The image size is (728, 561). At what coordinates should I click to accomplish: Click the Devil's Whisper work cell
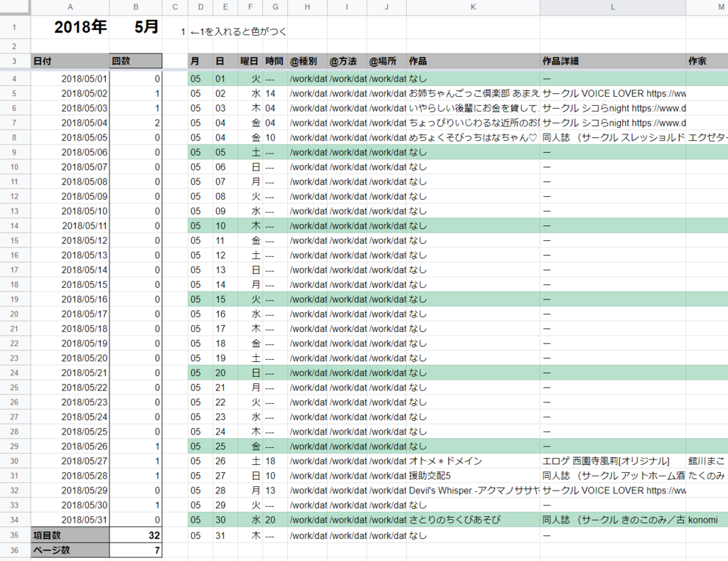[473, 491]
